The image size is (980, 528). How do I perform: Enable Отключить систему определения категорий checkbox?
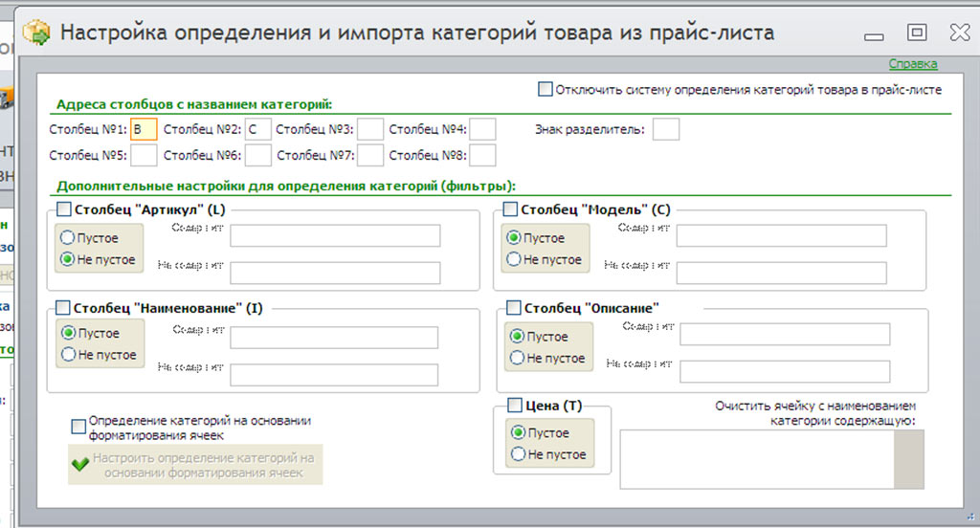545,89
